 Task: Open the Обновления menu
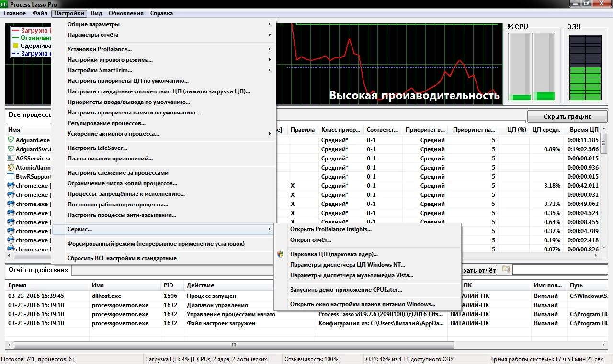pos(126,13)
